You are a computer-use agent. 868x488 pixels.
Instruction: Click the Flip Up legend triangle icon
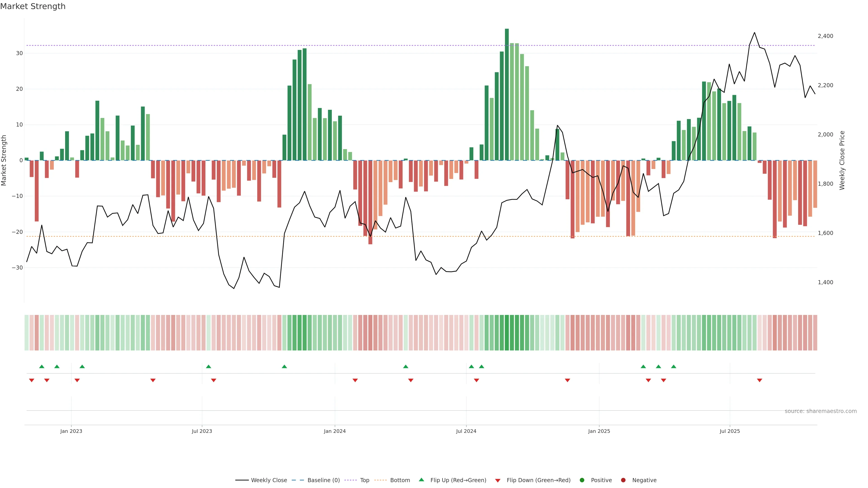pos(421,480)
